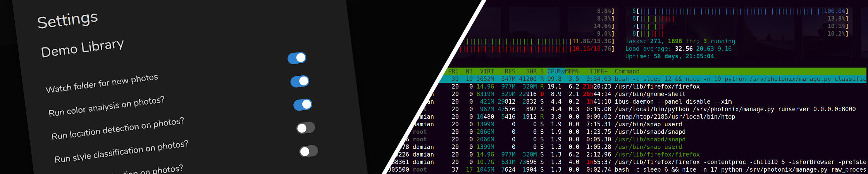Click the VIRT column header
The image size is (868, 174).
tap(487, 71)
